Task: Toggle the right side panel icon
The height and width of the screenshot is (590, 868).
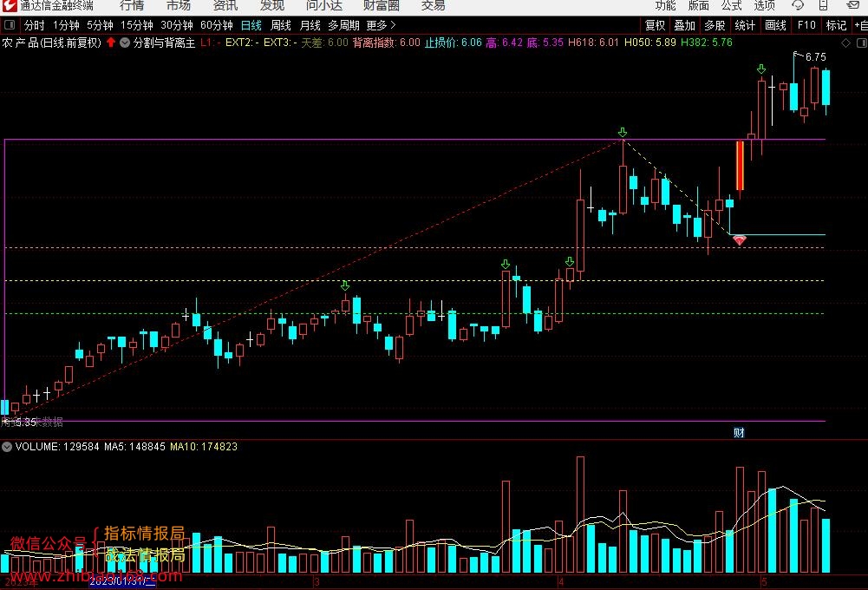Action: click(861, 43)
